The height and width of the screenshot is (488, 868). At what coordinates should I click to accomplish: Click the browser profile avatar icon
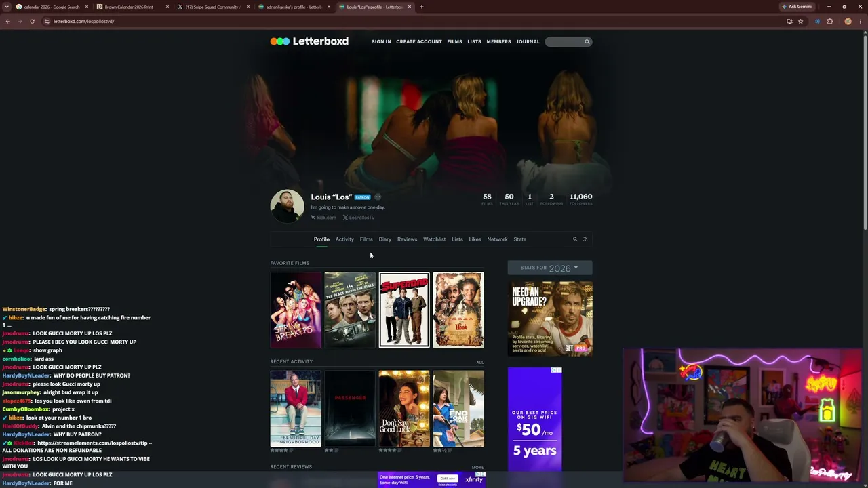tap(848, 21)
